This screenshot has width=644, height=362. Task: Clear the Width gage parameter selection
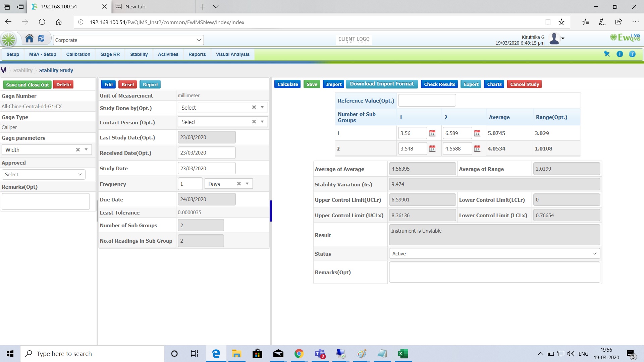(x=78, y=150)
